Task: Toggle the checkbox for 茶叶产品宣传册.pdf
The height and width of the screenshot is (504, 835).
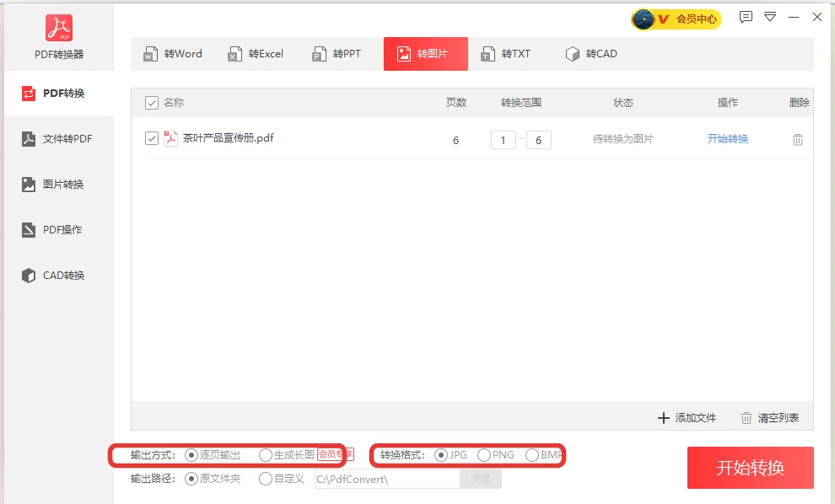Action: (152, 138)
